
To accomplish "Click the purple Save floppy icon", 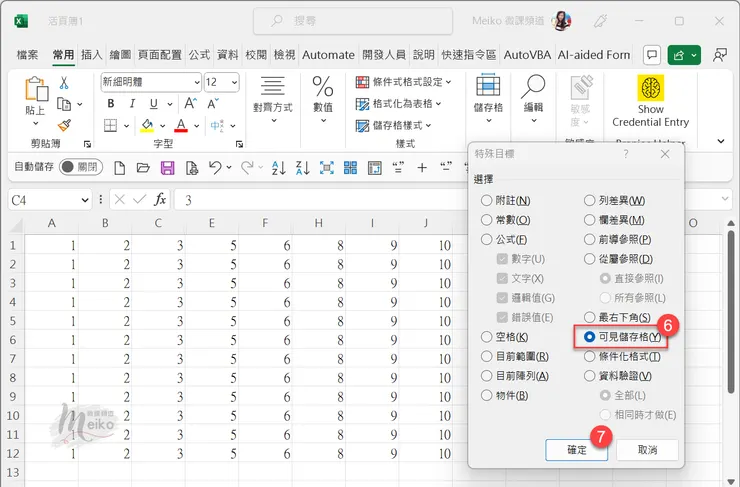I will point(168,168).
